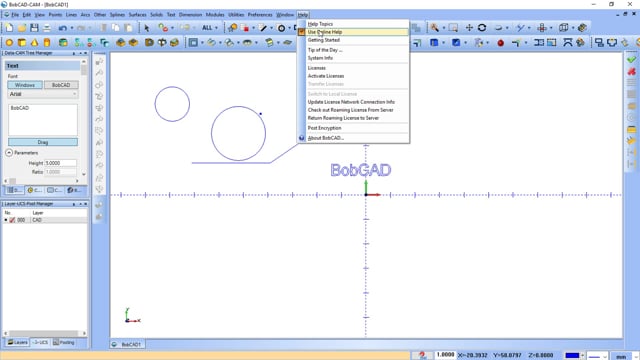Image resolution: width=640 pixels, height=360 pixels.
Task: Click the Undo arrow icon
Action: pos(62,28)
